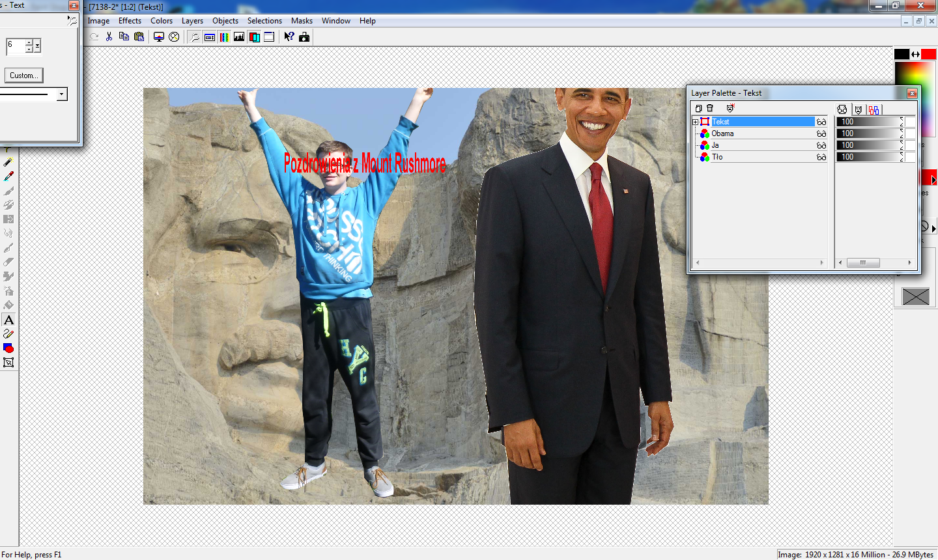This screenshot has width=938, height=560.
Task: Click the size input field
Action: tap(16, 46)
